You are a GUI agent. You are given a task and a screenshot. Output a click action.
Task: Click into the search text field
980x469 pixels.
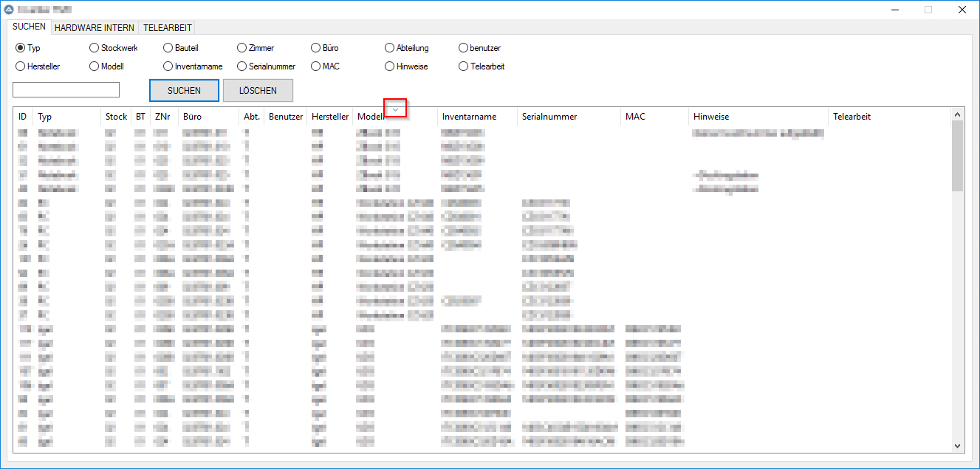click(66, 90)
